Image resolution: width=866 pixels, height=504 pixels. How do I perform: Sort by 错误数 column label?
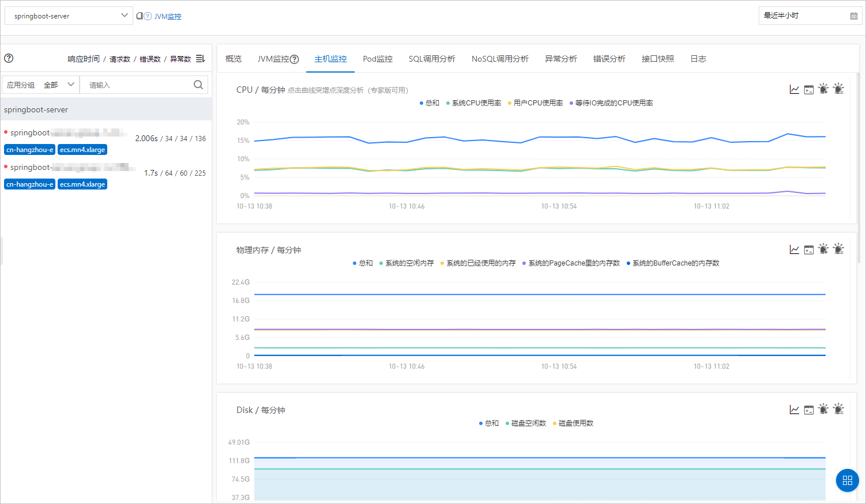coord(150,59)
